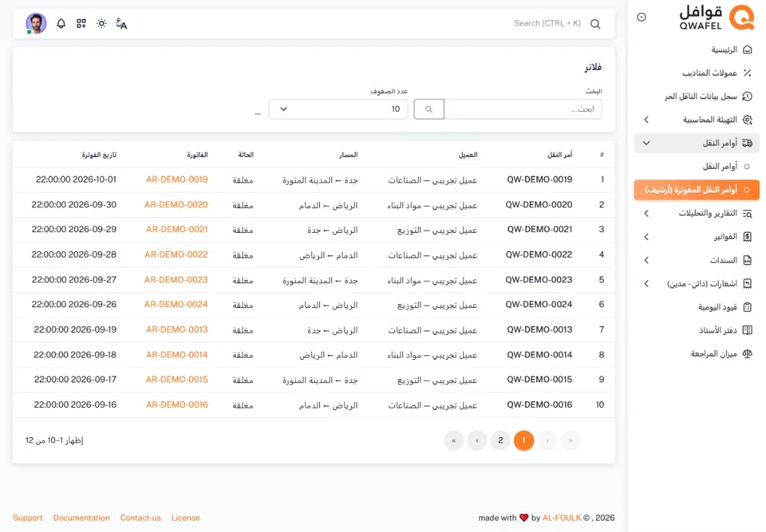Select أوامر النقل المفوترة (أرشيف) menu item
Image resolution: width=766 pixels, height=532 pixels.
pos(697,190)
